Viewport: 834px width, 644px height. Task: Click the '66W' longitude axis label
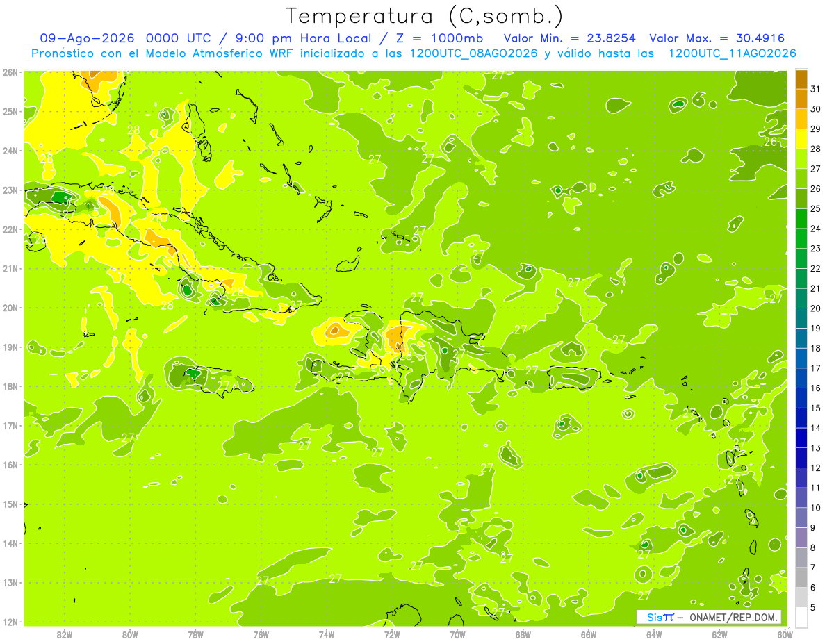click(589, 634)
